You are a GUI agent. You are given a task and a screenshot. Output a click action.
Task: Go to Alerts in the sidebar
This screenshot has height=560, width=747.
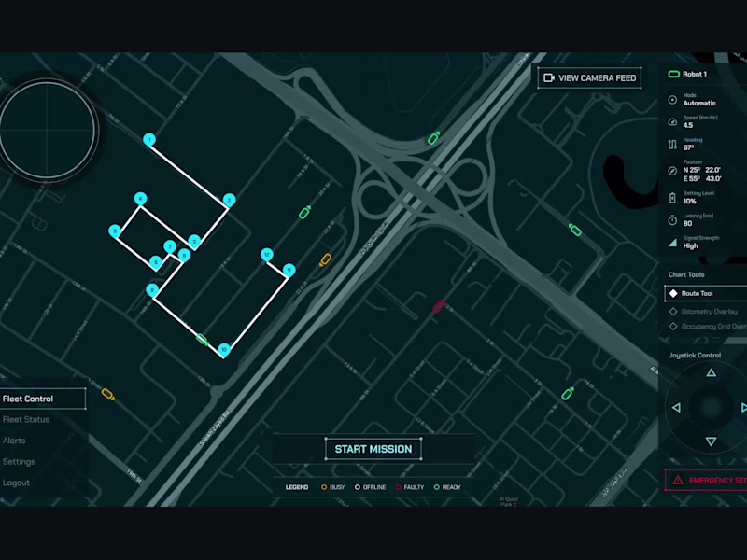(14, 441)
